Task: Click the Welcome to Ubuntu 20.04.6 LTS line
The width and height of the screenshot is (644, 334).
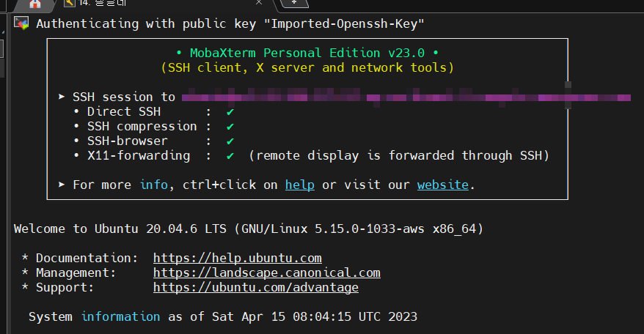Action: (x=249, y=229)
